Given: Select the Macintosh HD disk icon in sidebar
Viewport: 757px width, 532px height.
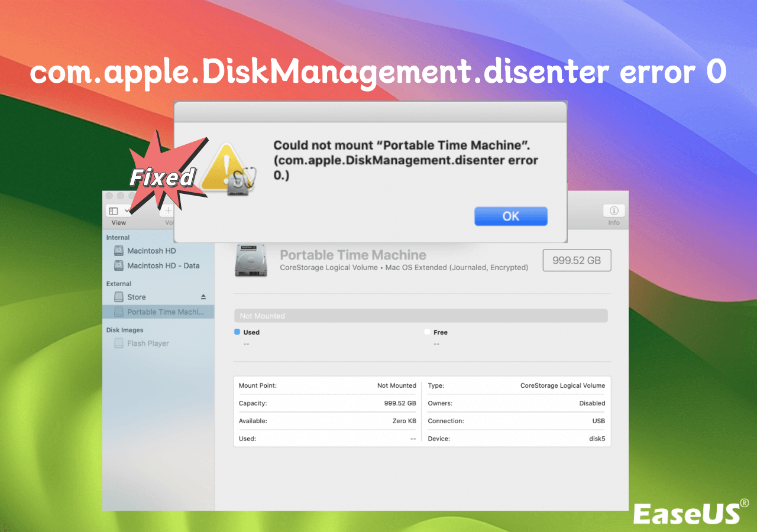Looking at the screenshot, I should click(119, 251).
